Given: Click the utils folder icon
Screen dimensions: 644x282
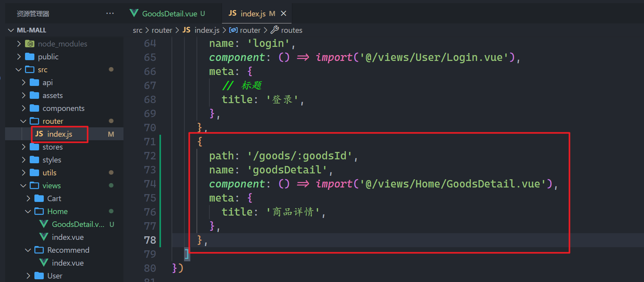Looking at the screenshot, I should [34, 173].
